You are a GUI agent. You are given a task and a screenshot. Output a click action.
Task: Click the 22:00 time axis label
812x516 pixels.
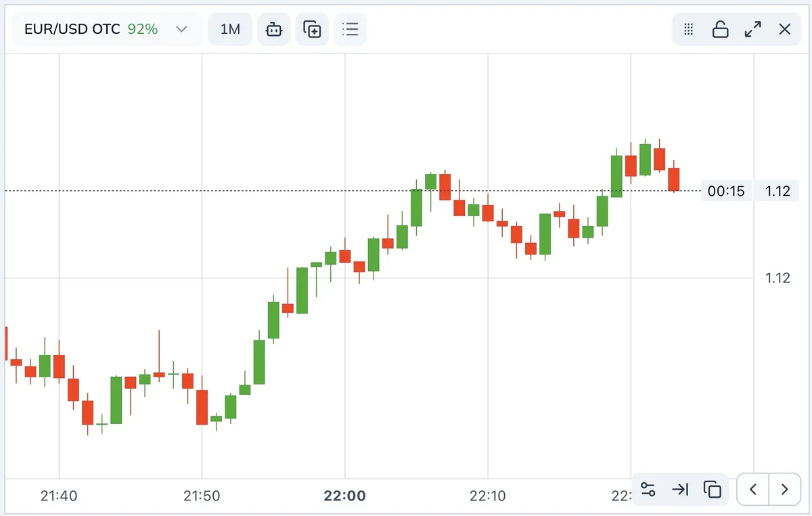pyautogui.click(x=345, y=496)
